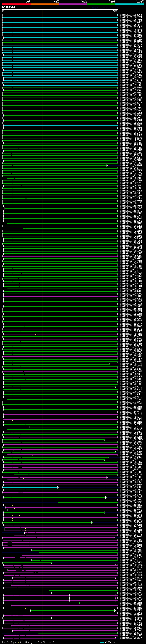Image resolution: width=146 pixels, height=644 pixels.
Task: Open hit UniRef100_A7PHL8
Action: (131, 27)
